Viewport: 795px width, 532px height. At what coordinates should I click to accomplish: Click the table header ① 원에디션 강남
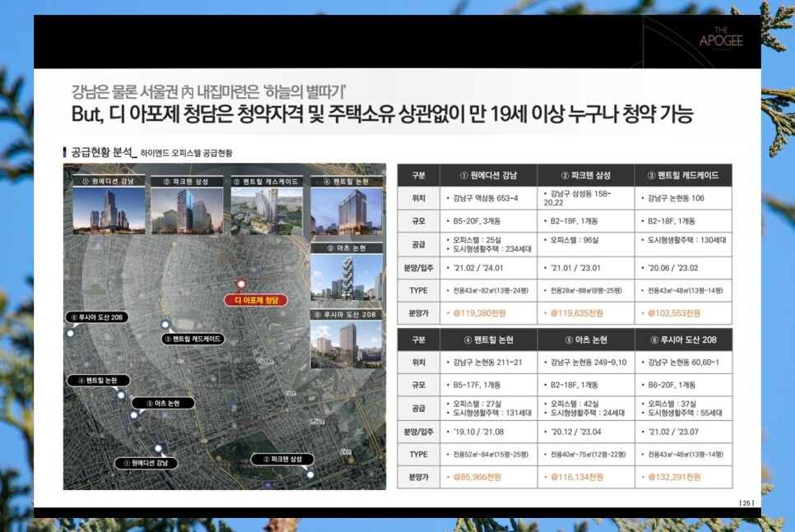click(488, 175)
